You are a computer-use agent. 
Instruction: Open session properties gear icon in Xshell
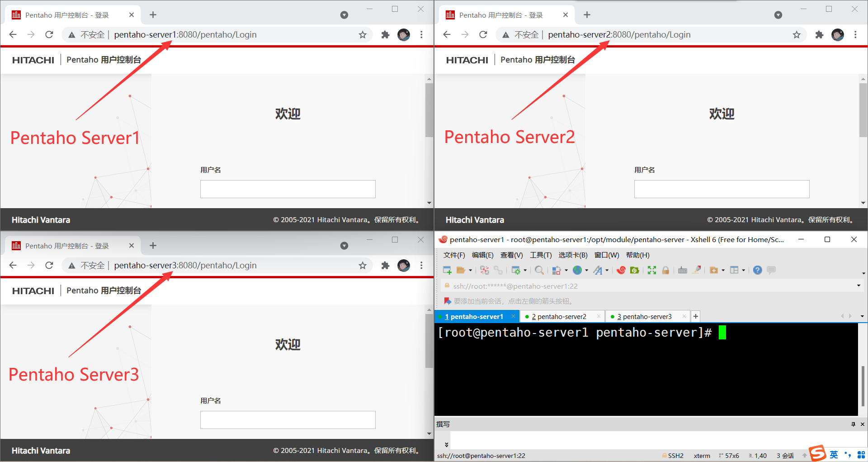click(x=516, y=270)
